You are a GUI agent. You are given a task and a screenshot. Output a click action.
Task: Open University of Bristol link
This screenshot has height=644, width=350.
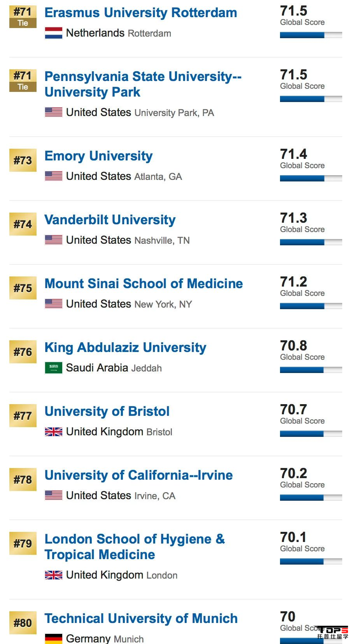107,412
